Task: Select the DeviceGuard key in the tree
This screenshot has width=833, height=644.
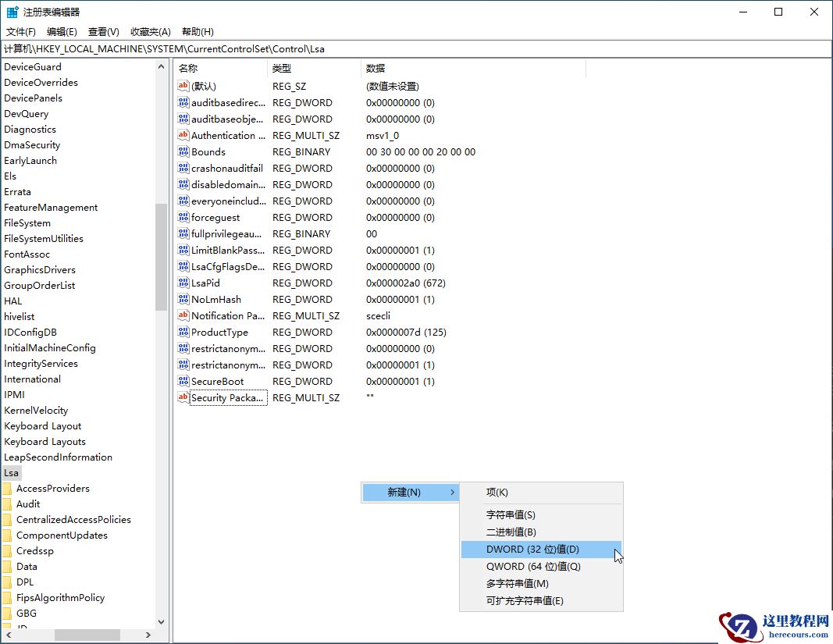Action: [34, 66]
